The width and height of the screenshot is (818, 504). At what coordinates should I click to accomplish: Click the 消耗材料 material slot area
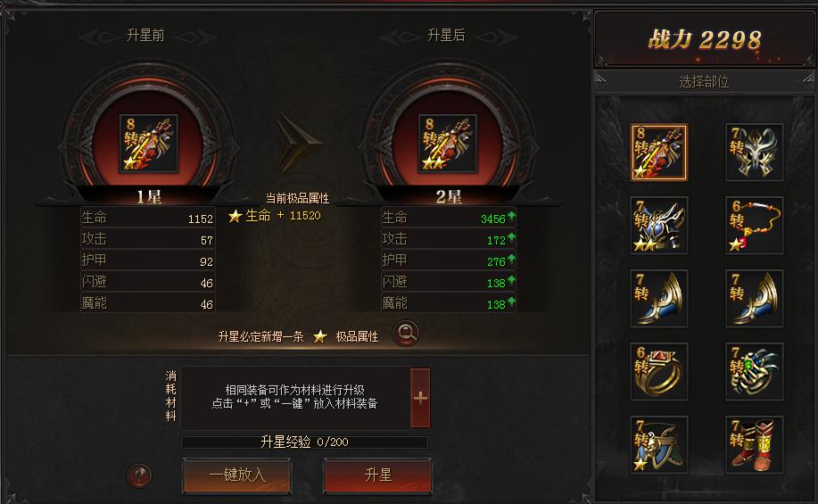click(295, 398)
